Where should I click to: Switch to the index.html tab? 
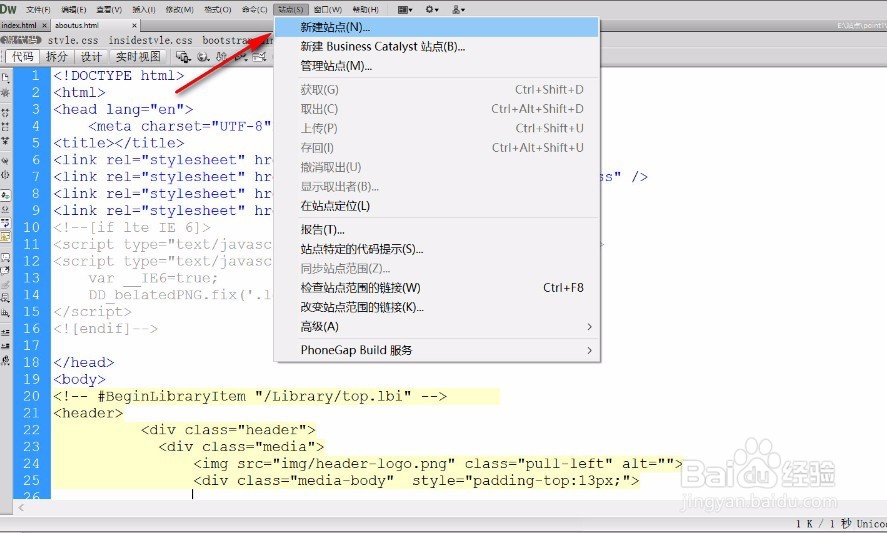pos(19,25)
